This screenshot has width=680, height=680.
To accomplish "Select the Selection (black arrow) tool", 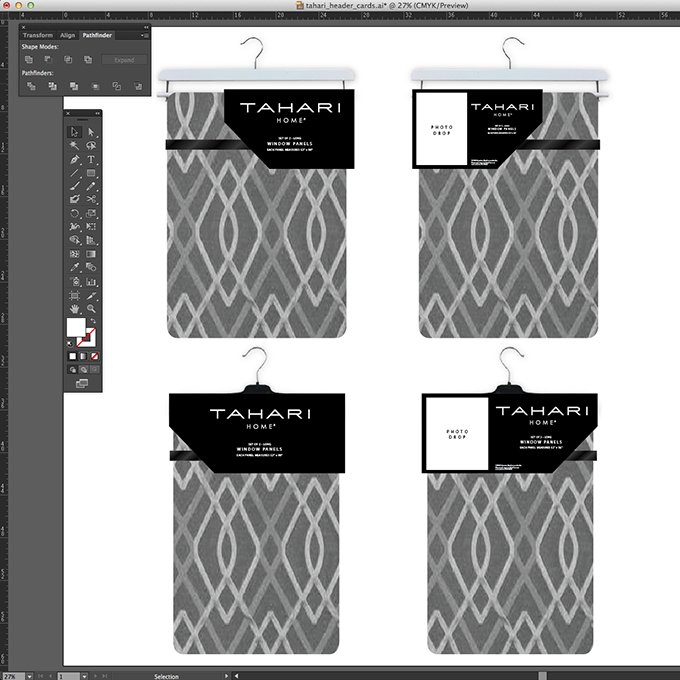I will [74, 132].
